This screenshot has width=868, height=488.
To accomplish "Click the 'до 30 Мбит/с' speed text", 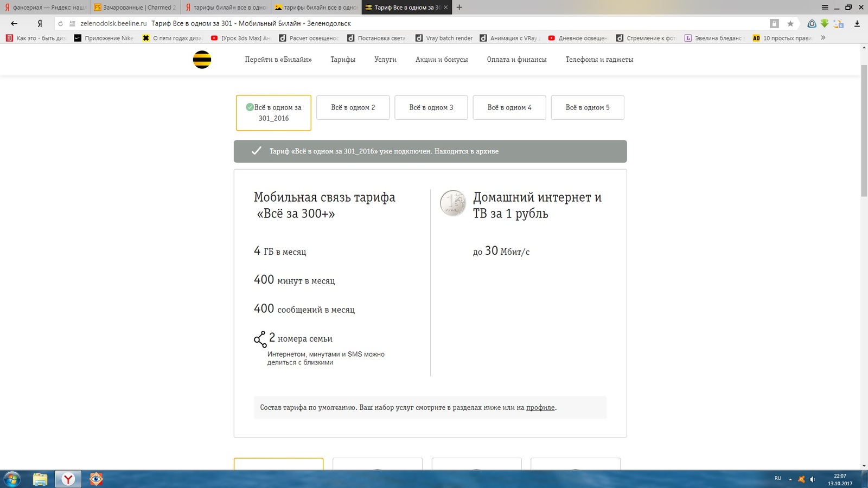I will pos(501,251).
